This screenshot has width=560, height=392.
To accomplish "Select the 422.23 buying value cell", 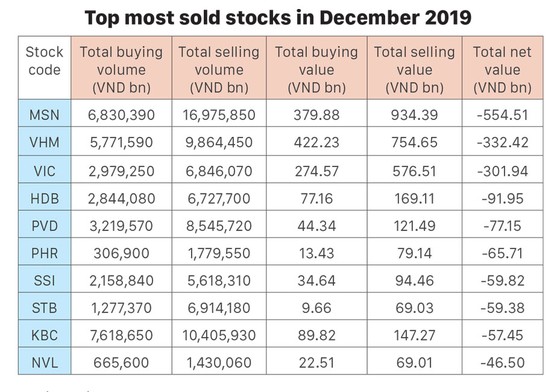I will (317, 141).
